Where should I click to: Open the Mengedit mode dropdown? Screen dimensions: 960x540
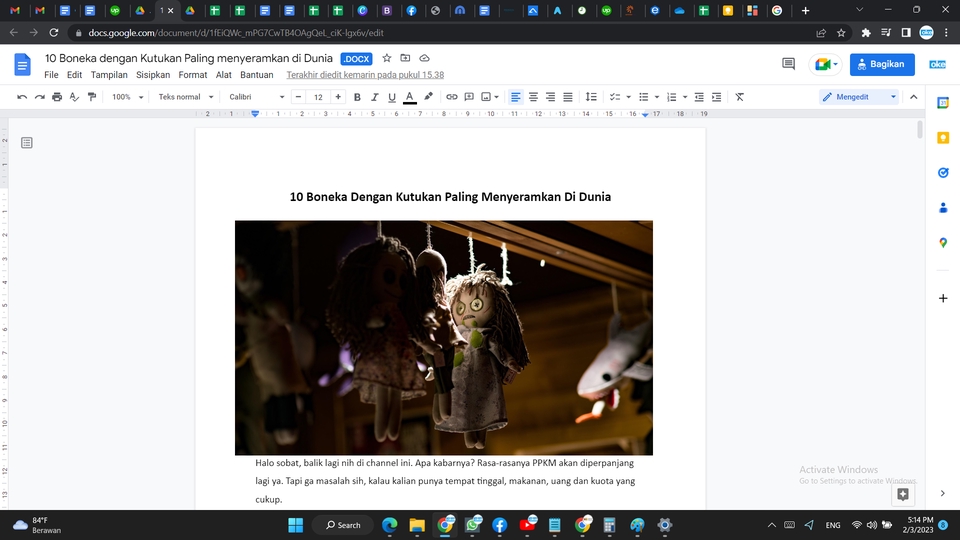click(859, 97)
